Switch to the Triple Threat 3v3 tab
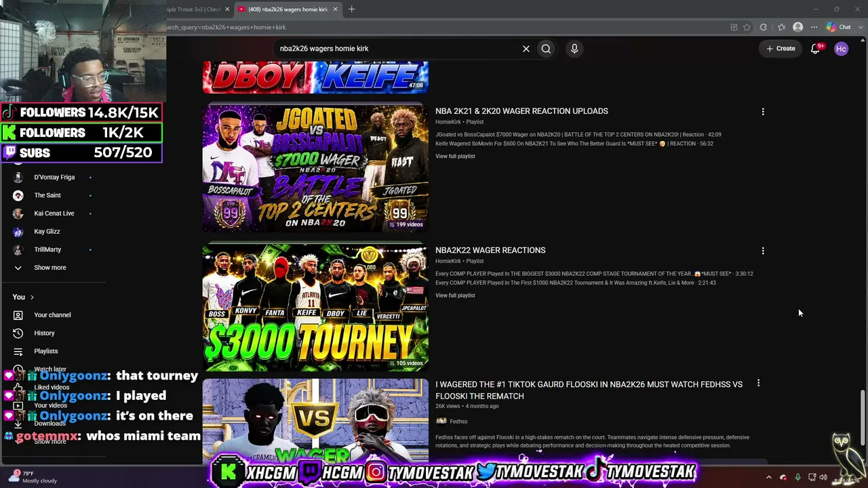Image resolution: width=868 pixels, height=488 pixels. pyautogui.click(x=194, y=9)
